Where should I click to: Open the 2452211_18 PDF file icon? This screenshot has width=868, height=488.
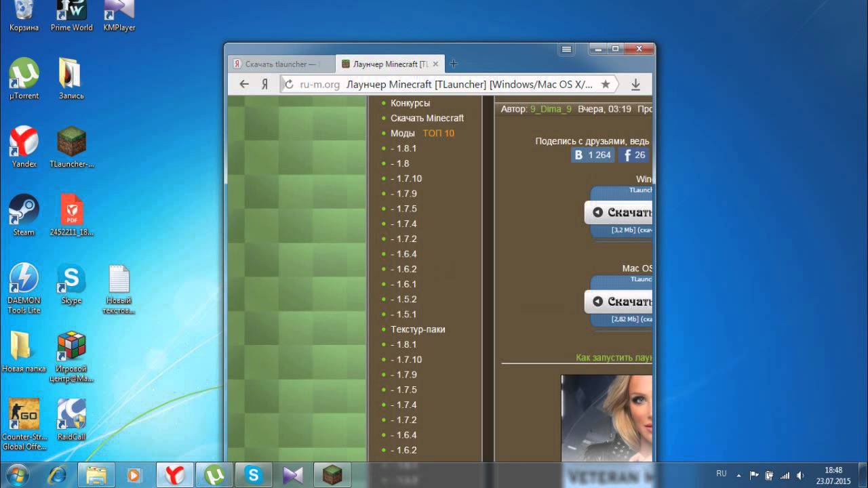tap(71, 215)
